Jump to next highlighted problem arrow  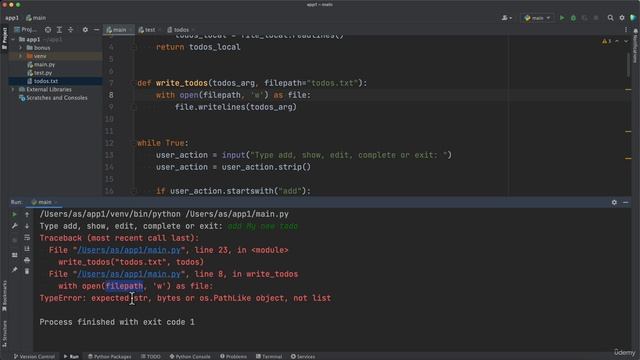(626, 41)
